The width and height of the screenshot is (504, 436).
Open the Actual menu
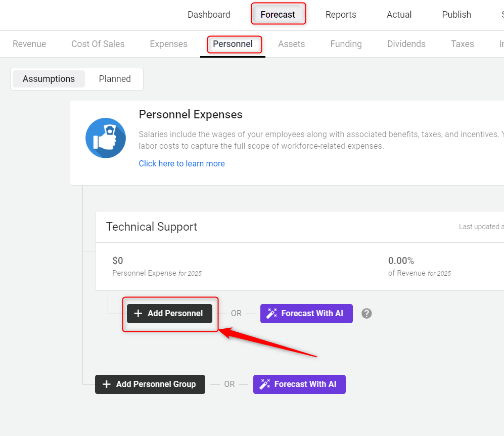pos(399,15)
